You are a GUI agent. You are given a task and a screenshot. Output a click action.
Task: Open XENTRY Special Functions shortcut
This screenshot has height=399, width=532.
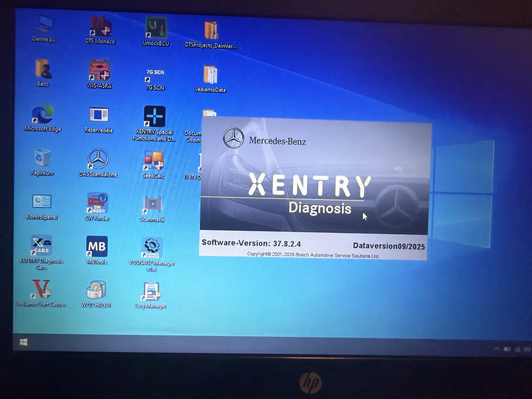(x=154, y=118)
